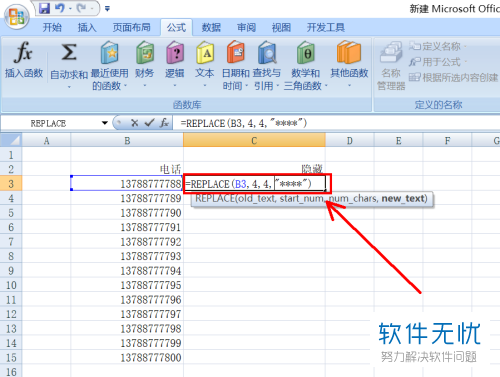
Task: Open the Name Box dropdown arrow
Action: click(x=105, y=123)
